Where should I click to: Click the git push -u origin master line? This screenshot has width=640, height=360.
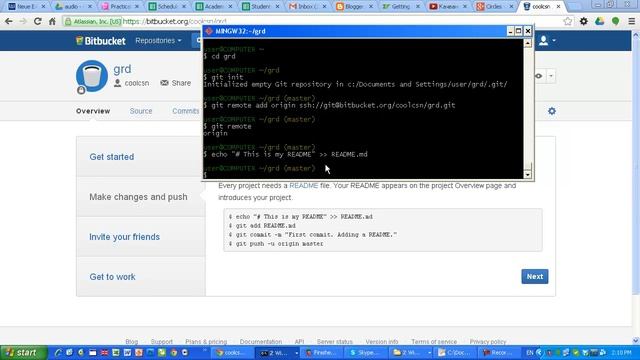pyautogui.click(x=276, y=244)
